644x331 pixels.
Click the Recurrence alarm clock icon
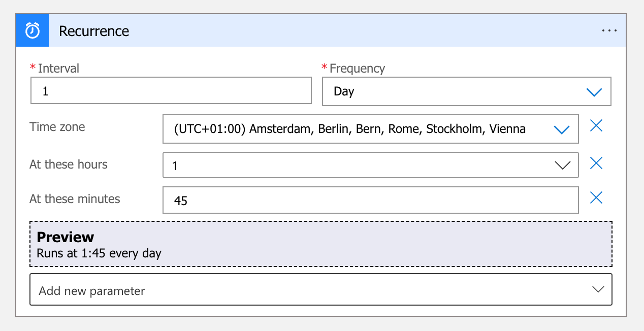33,30
